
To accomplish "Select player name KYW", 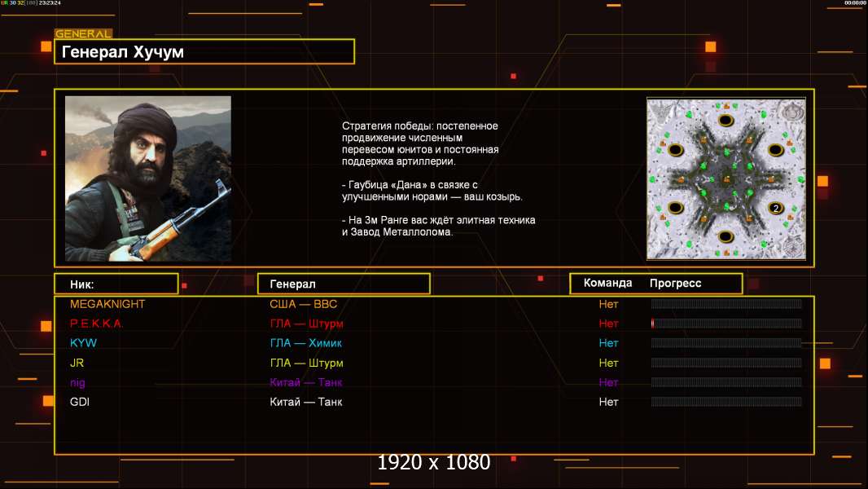I will pos(83,343).
